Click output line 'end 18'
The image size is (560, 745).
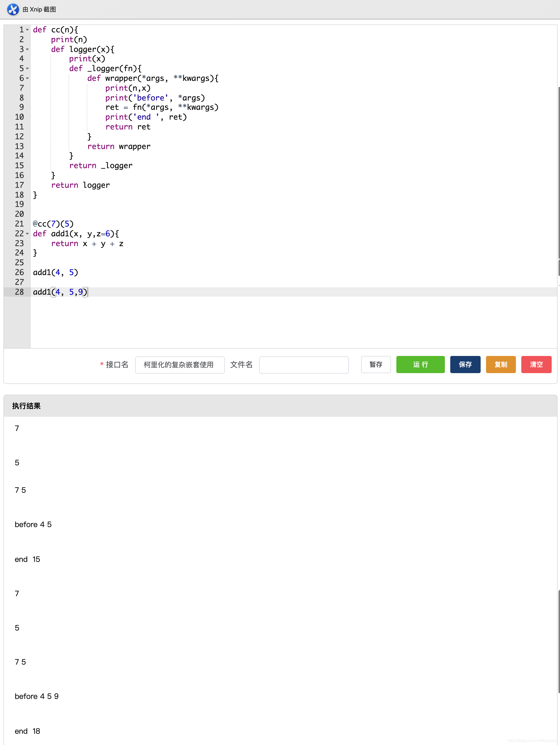[x=27, y=731]
